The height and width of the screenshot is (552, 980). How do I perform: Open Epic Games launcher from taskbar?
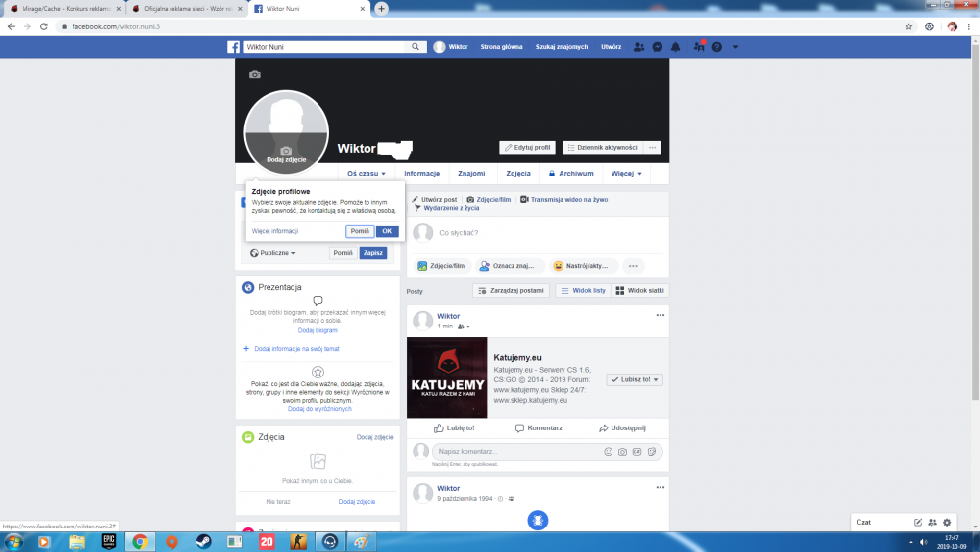109,541
